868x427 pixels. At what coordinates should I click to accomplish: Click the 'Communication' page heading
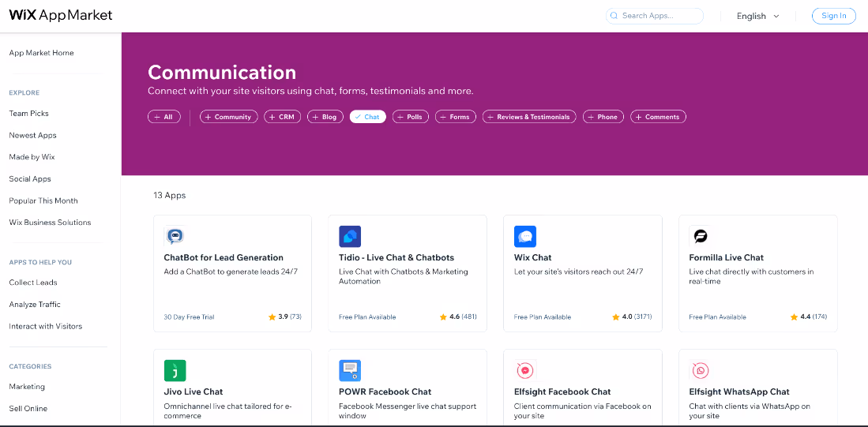pyautogui.click(x=222, y=73)
